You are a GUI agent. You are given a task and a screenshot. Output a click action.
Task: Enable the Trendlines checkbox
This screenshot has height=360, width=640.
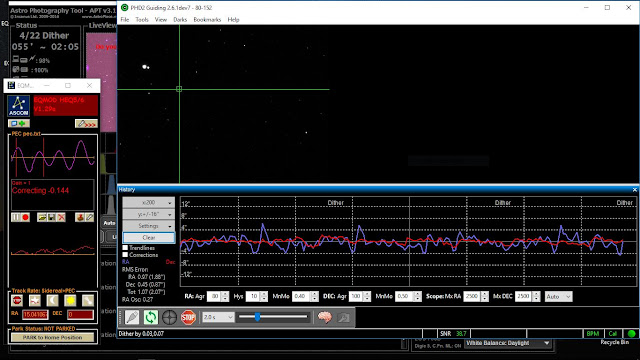125,248
